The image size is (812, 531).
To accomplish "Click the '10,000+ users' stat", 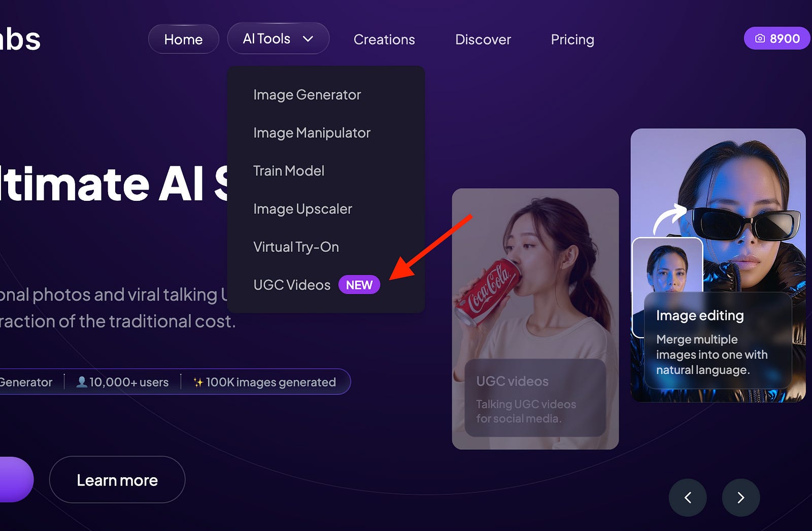I will point(129,382).
